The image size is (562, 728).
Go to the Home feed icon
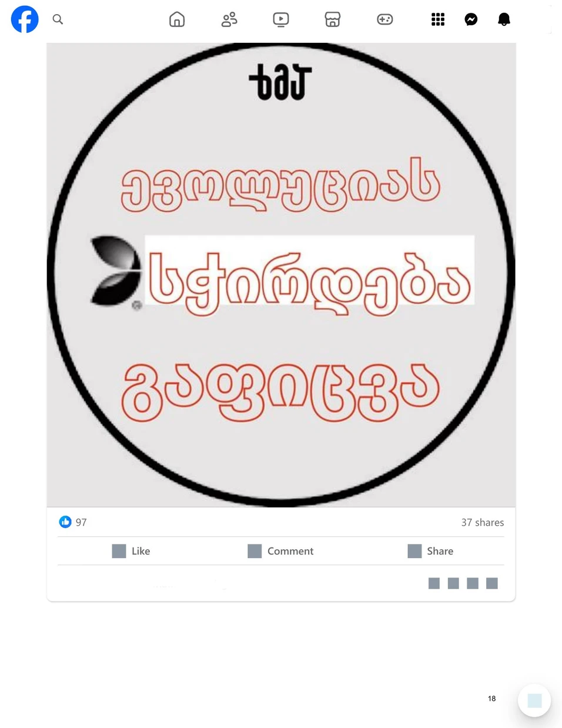tap(177, 19)
